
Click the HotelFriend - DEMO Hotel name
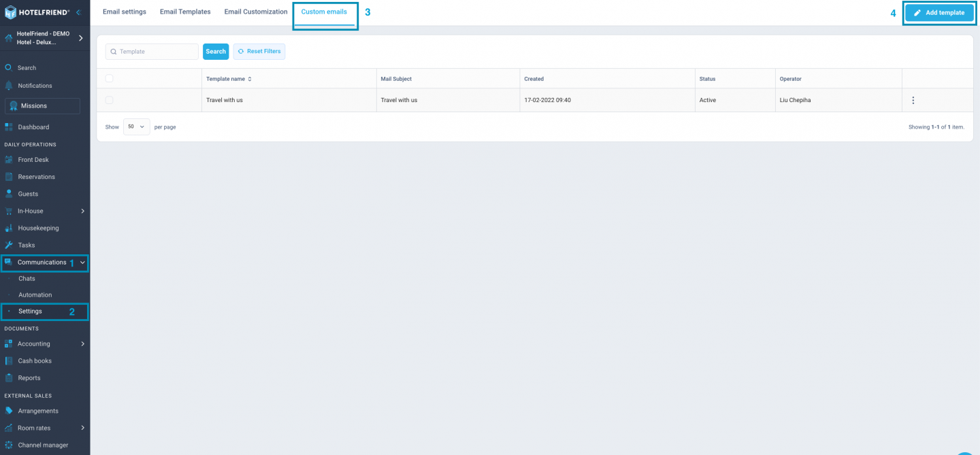pyautogui.click(x=43, y=38)
